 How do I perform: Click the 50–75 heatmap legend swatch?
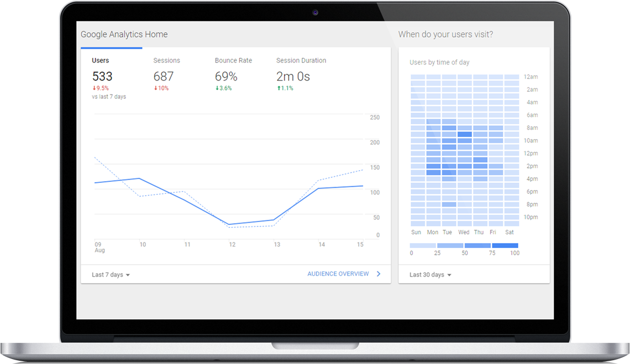477,245
